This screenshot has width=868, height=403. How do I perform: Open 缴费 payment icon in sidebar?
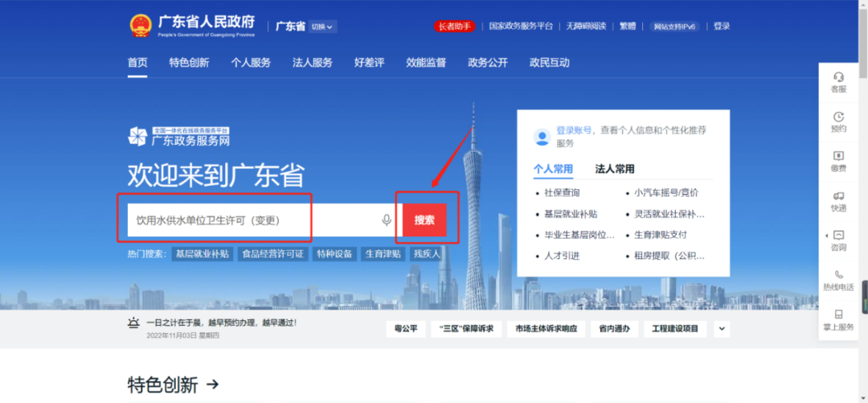(x=838, y=156)
